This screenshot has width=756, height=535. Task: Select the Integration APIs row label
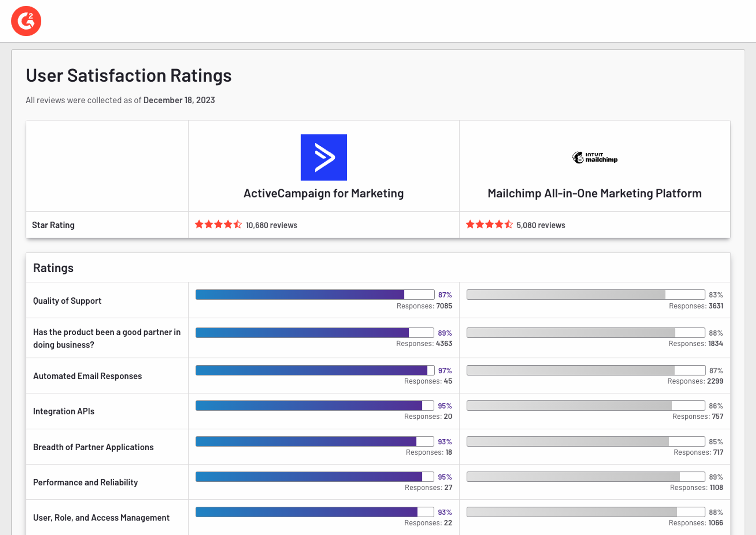[x=64, y=411]
